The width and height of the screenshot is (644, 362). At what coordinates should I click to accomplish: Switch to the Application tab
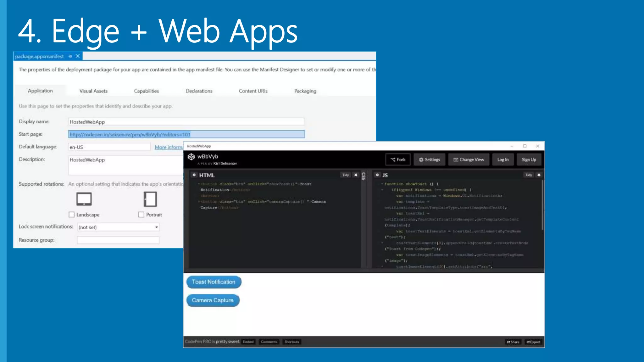click(40, 91)
